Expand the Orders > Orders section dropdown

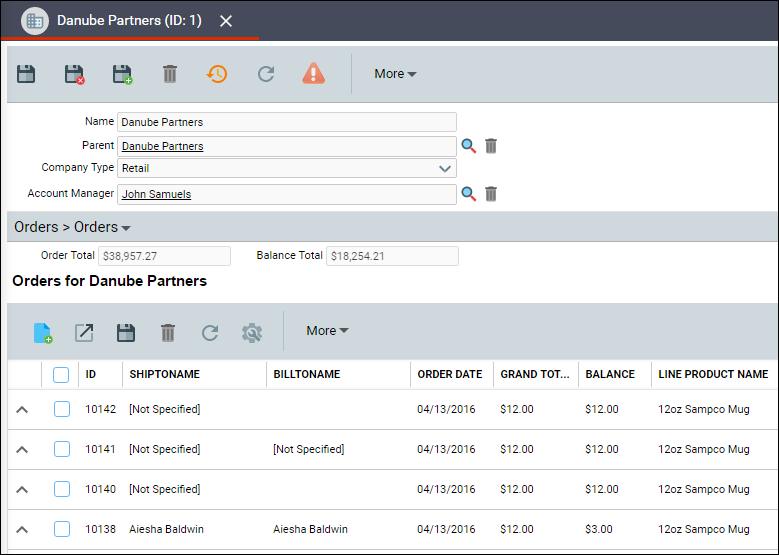point(72,227)
